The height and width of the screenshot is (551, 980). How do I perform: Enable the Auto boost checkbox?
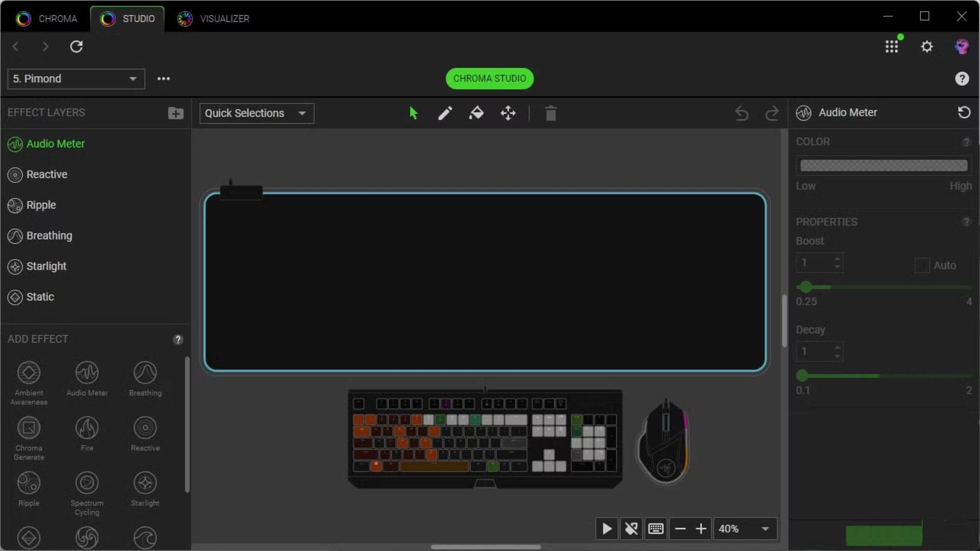[x=922, y=265]
